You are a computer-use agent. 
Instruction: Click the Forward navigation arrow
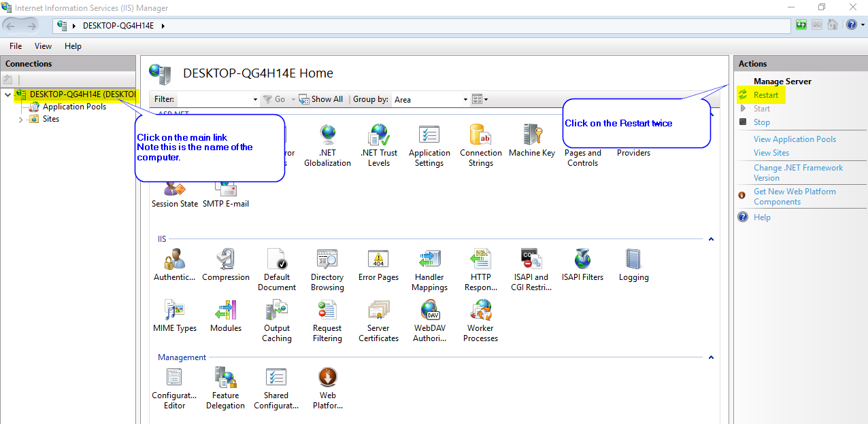tap(31, 25)
